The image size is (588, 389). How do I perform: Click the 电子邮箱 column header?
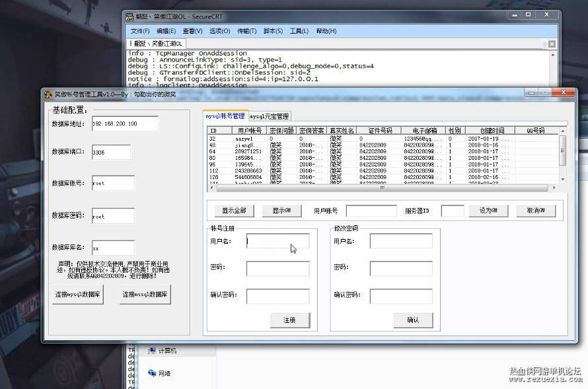[424, 131]
